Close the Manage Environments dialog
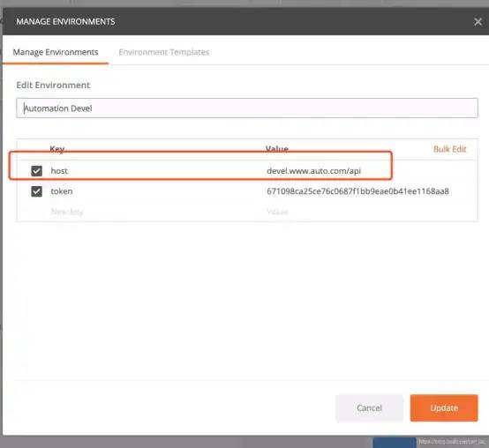The image size is (489, 448). coord(478,21)
